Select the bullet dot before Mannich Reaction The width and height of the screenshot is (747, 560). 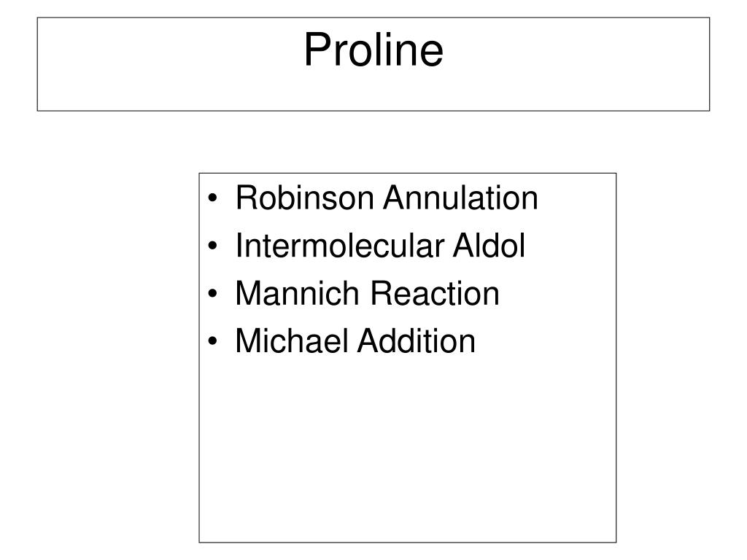212,293
